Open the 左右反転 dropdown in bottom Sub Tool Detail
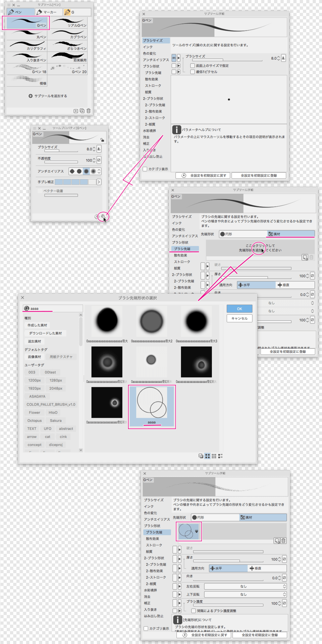The image size is (322, 644). pos(246,586)
